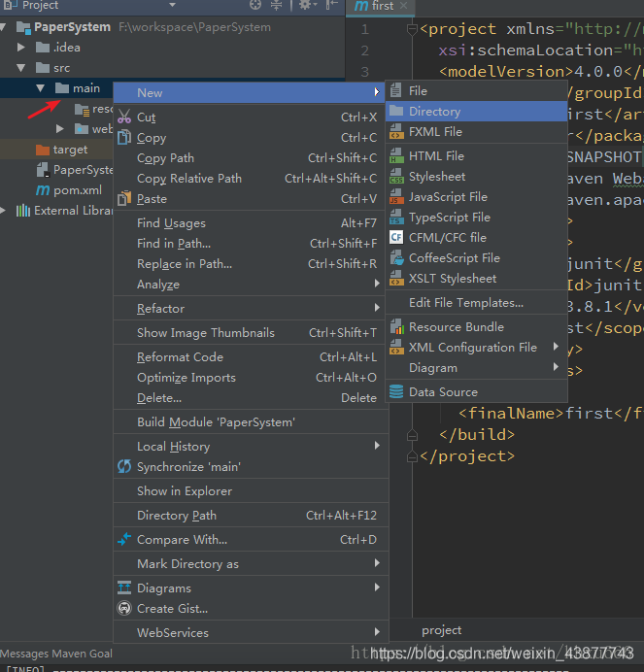Viewport: 644px width, 672px height.
Task: Select Edit File Templates option
Action: (466, 303)
